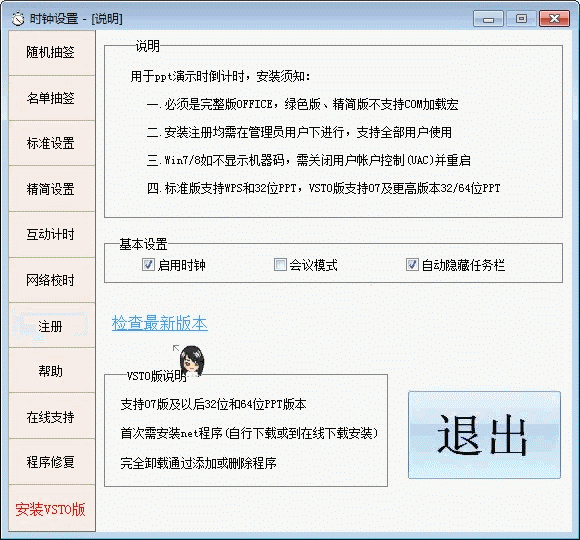Click the stopwatch icon in title bar

pyautogui.click(x=18, y=18)
